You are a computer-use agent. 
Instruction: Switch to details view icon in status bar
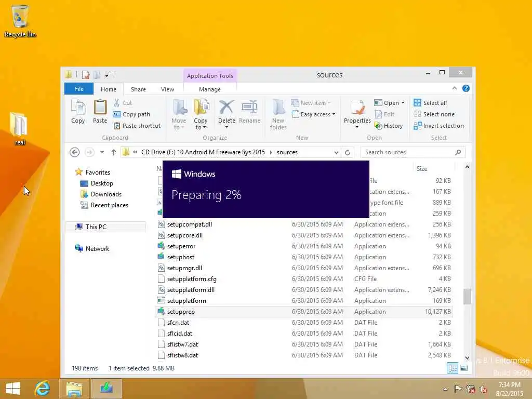coord(453,368)
